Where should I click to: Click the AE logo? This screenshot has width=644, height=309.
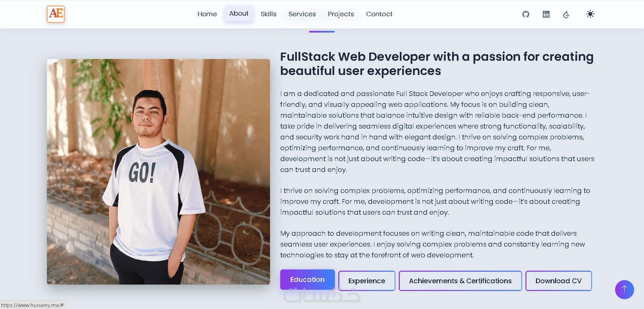[x=56, y=14]
